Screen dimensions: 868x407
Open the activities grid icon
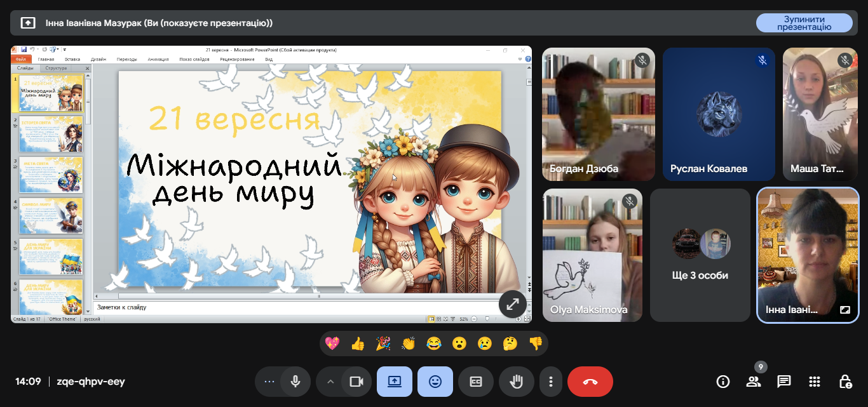click(x=815, y=382)
